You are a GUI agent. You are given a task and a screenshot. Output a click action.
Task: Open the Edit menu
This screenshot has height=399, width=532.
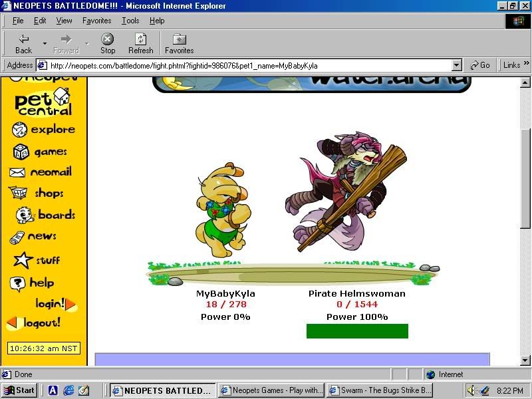pyautogui.click(x=40, y=21)
